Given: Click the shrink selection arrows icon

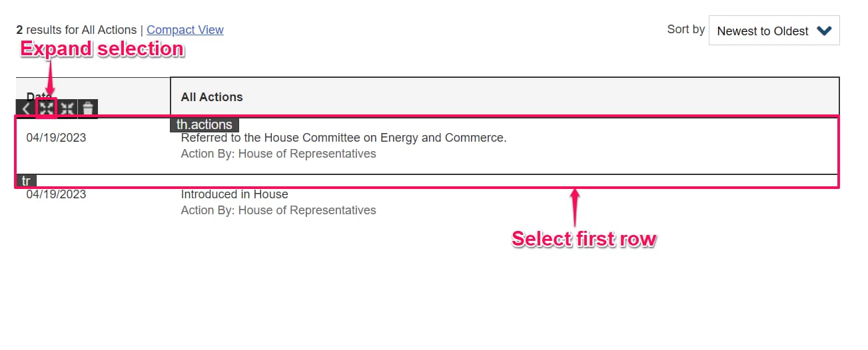Looking at the screenshot, I should click(x=67, y=109).
